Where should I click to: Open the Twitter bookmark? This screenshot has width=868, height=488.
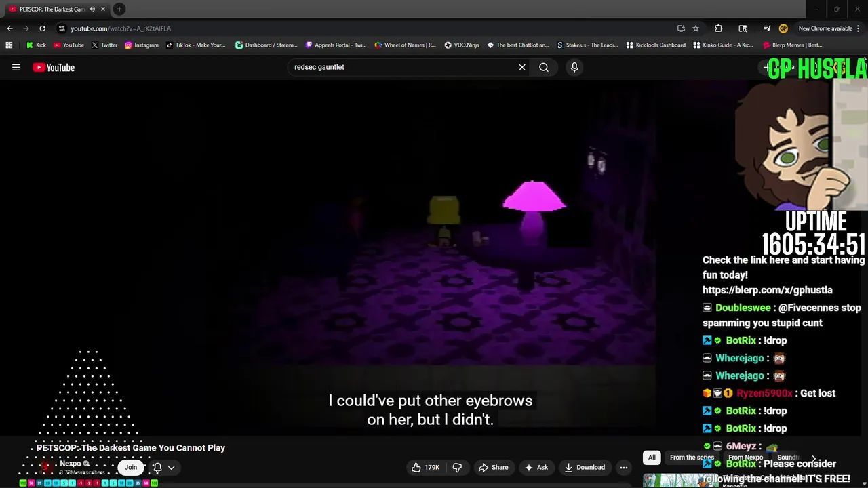(x=104, y=45)
